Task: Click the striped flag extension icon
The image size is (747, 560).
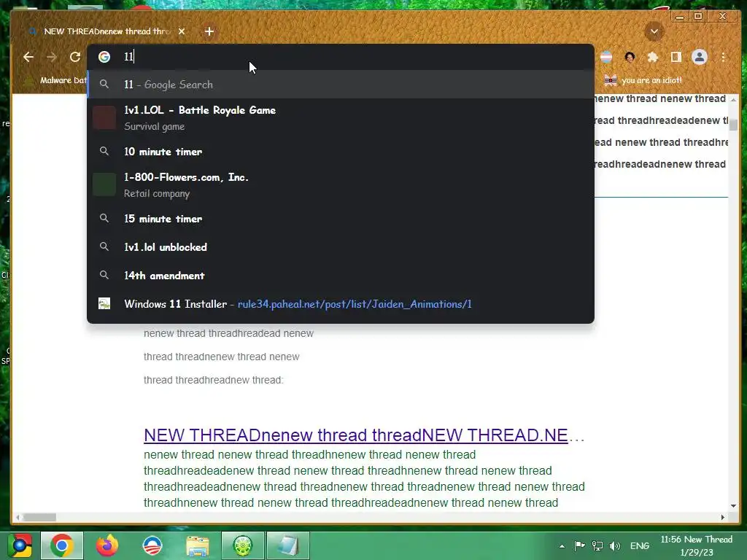Action: [x=606, y=57]
